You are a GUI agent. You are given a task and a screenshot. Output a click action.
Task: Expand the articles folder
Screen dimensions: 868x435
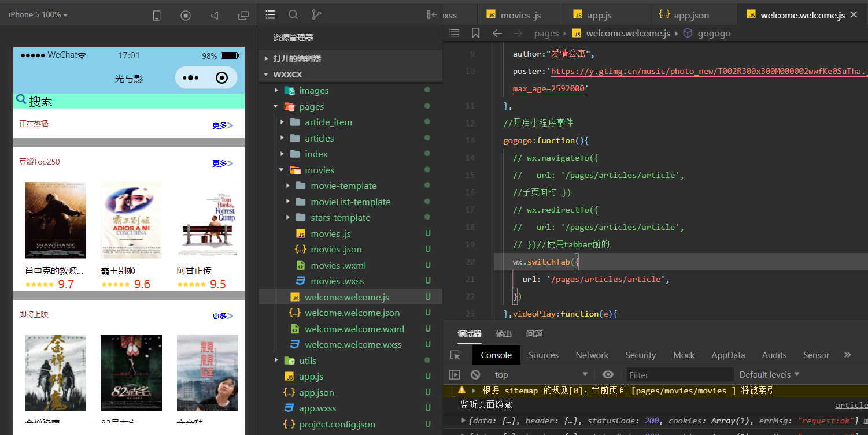pyautogui.click(x=282, y=139)
